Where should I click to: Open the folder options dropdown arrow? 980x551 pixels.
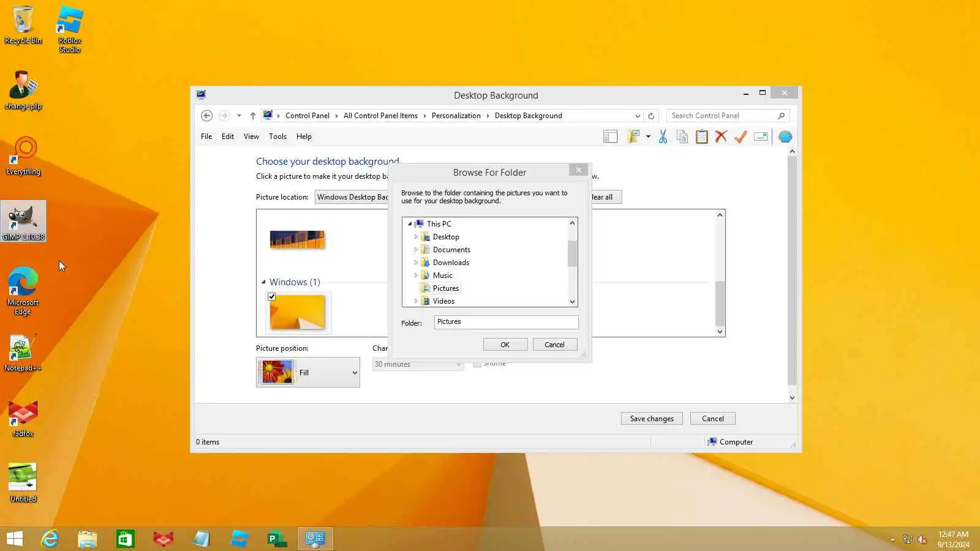[648, 137]
